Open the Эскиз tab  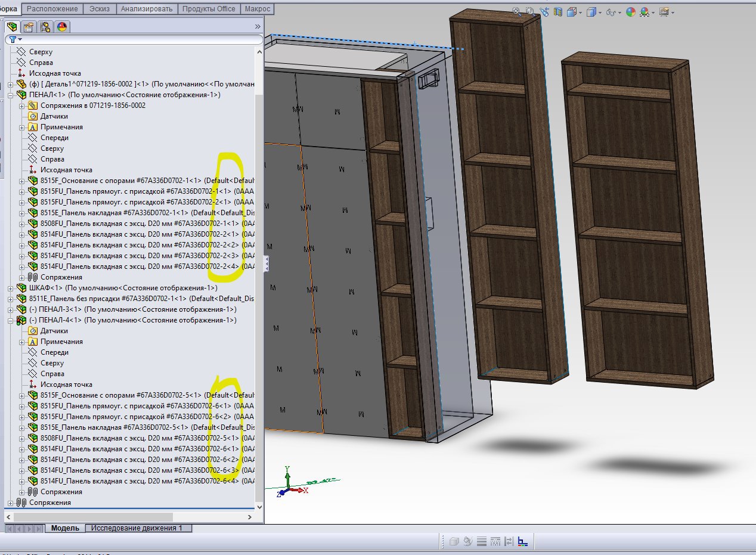(x=99, y=8)
